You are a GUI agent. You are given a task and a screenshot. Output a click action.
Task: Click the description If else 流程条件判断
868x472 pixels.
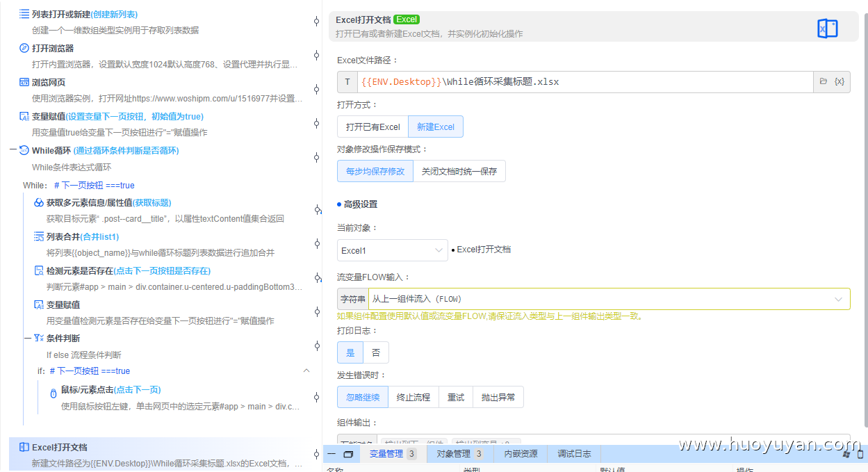pos(83,355)
